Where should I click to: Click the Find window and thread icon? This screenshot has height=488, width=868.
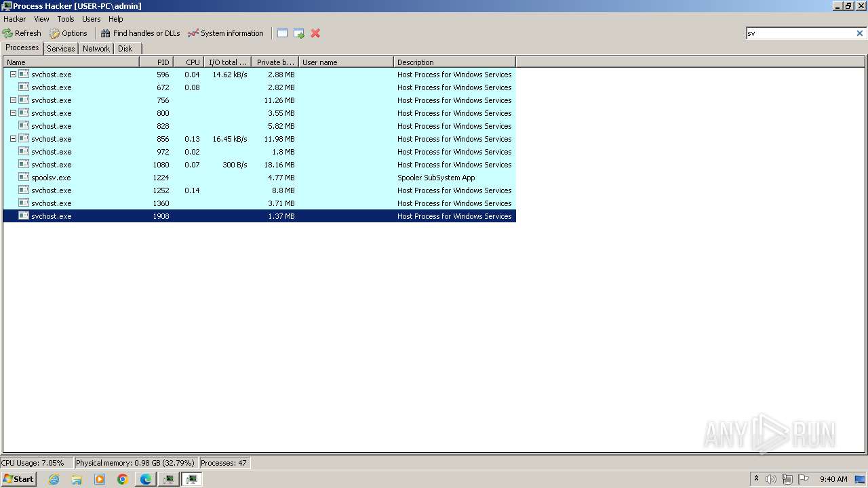coord(299,33)
